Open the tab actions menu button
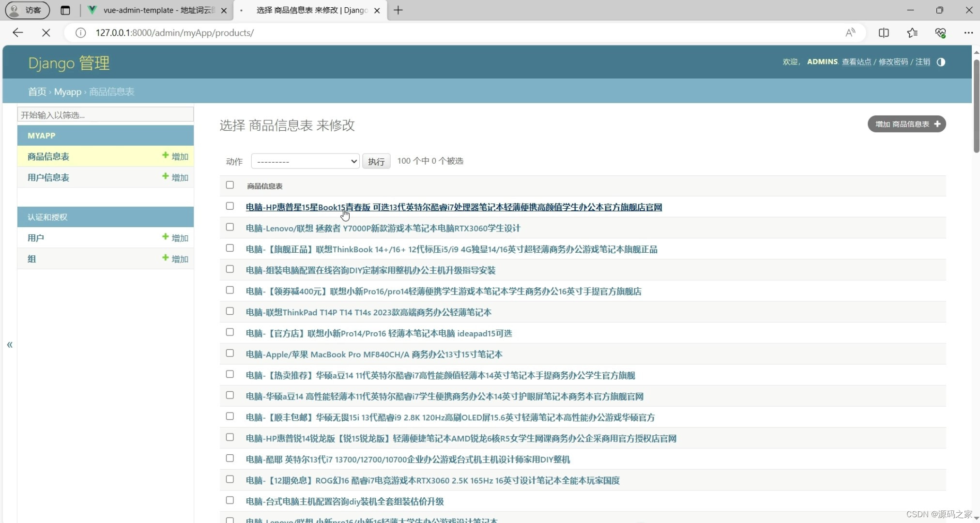 tap(65, 10)
